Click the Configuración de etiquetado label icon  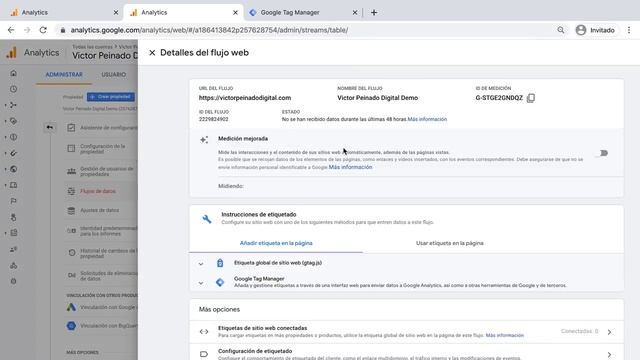(x=204, y=354)
